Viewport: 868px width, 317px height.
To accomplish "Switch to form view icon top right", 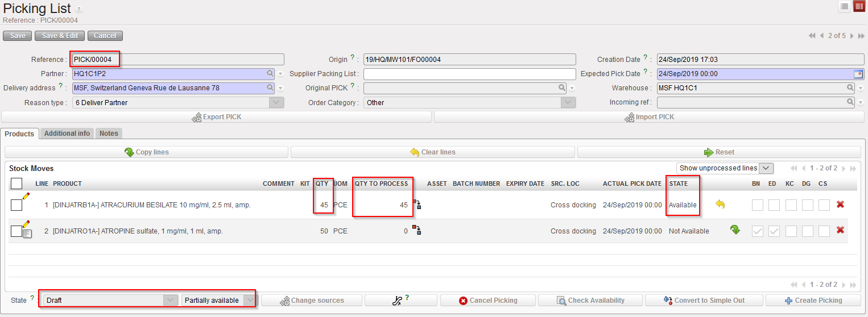I will click(859, 6).
